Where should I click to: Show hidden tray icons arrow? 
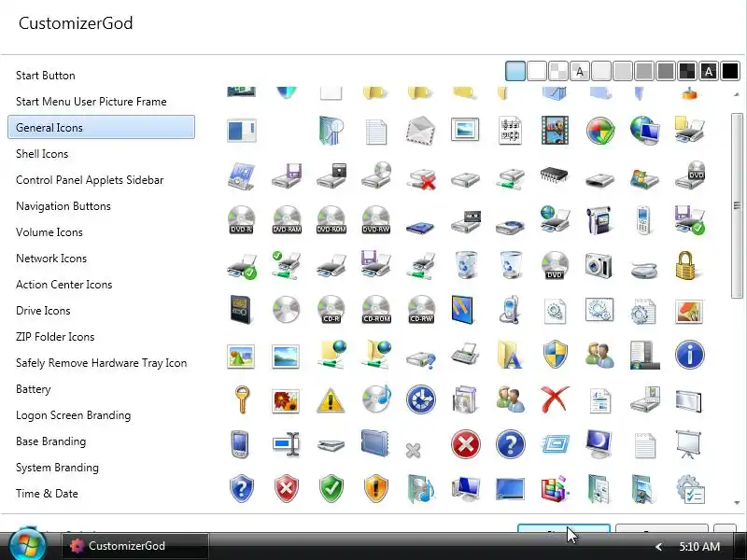coord(659,547)
